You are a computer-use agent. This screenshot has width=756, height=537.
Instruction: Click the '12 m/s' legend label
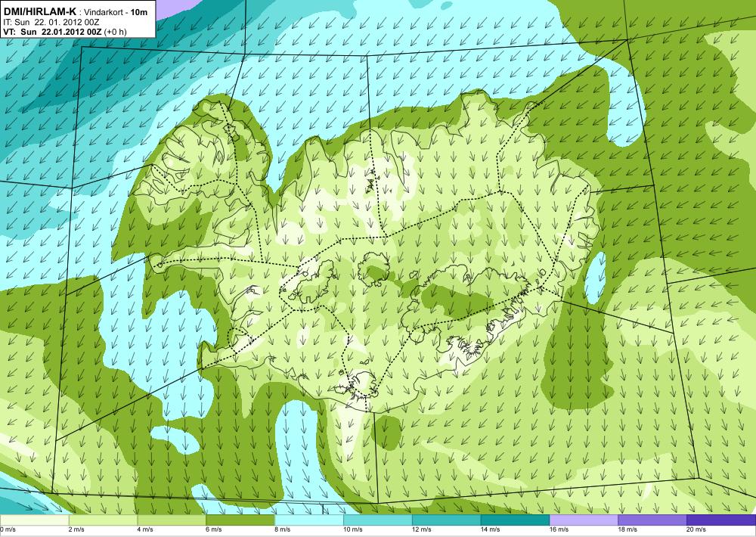pos(422,529)
